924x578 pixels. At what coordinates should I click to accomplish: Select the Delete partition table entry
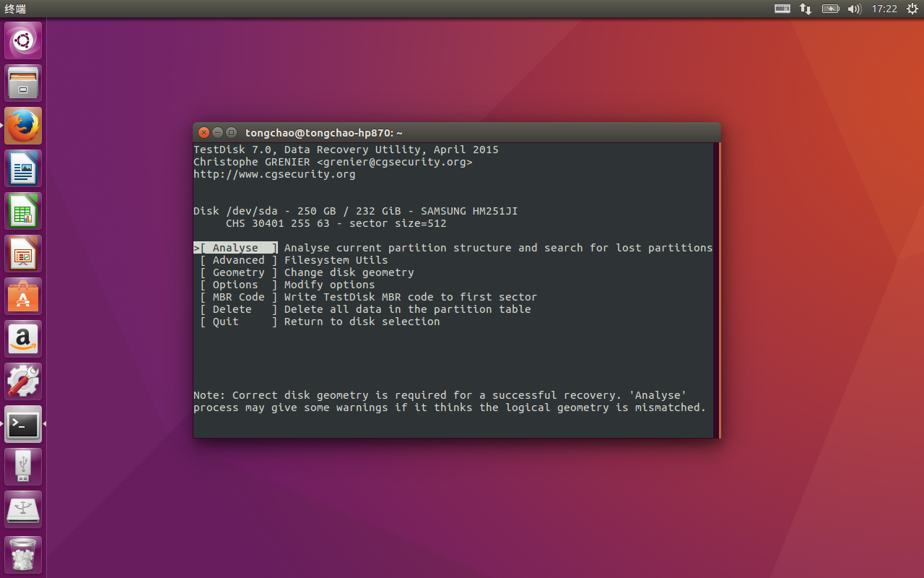pos(365,309)
